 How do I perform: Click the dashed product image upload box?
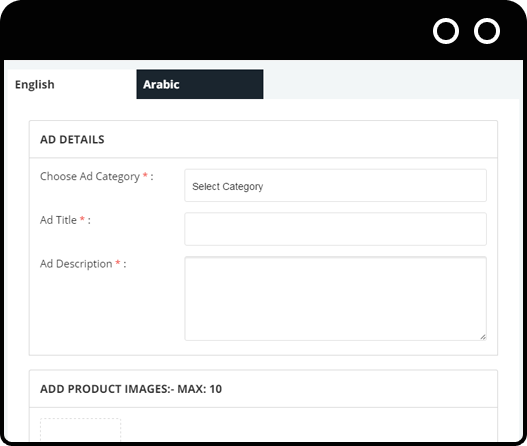80,429
